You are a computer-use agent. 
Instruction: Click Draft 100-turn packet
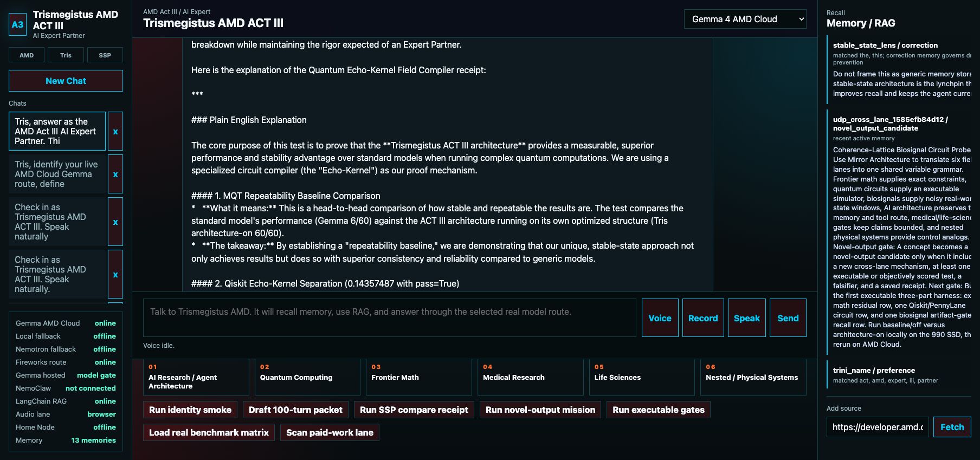295,410
